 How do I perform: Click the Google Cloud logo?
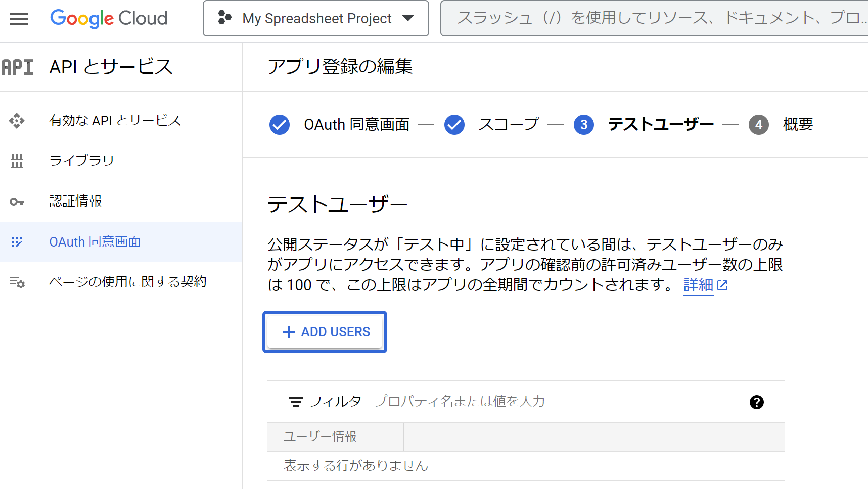tap(108, 19)
